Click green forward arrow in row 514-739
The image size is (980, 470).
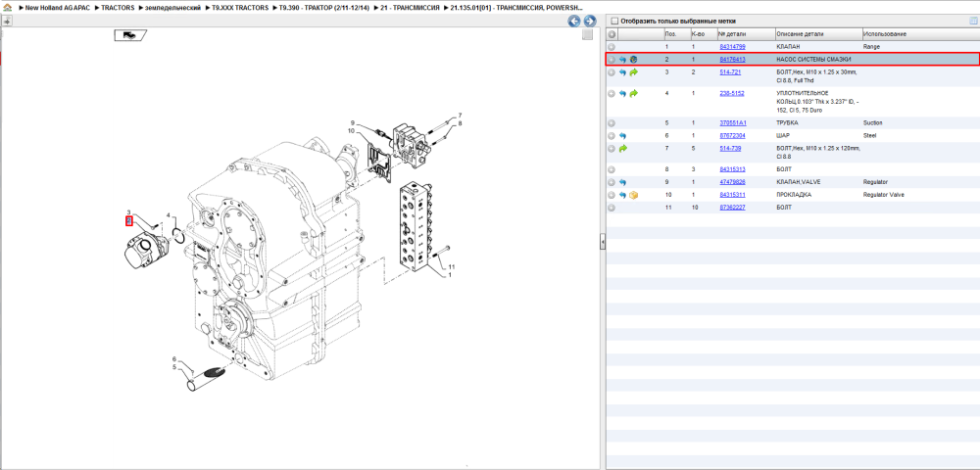pos(622,149)
